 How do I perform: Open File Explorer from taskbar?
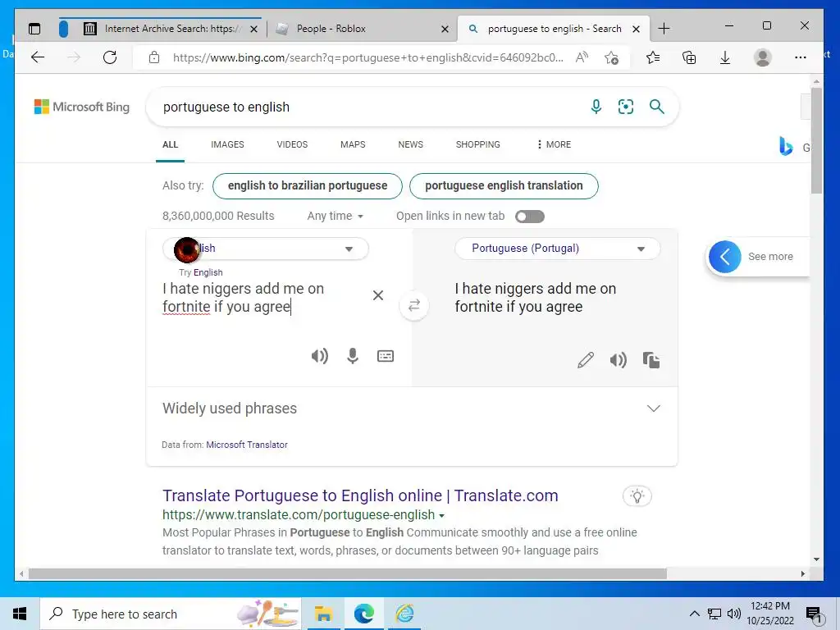click(x=323, y=614)
